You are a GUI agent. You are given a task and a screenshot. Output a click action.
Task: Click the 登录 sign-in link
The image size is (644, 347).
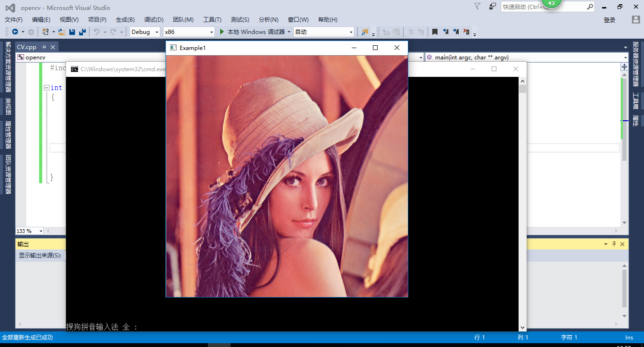point(610,20)
